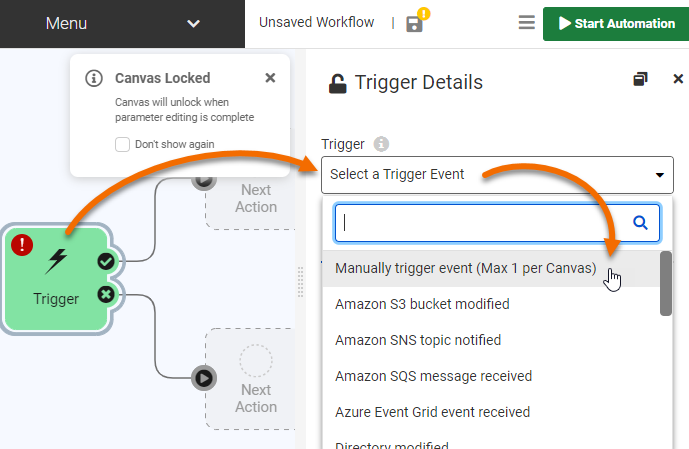Expand the Menu dropdown chevron

(194, 23)
